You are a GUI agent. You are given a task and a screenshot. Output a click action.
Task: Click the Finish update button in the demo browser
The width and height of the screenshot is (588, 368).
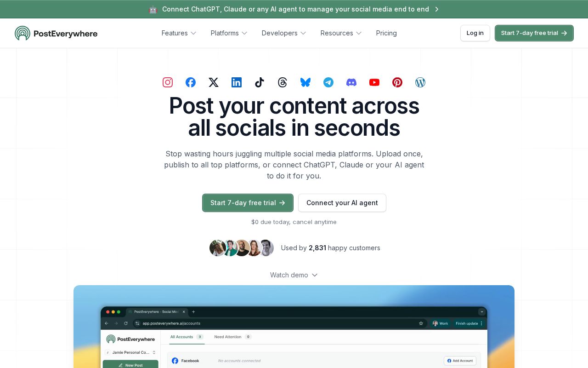point(469,323)
